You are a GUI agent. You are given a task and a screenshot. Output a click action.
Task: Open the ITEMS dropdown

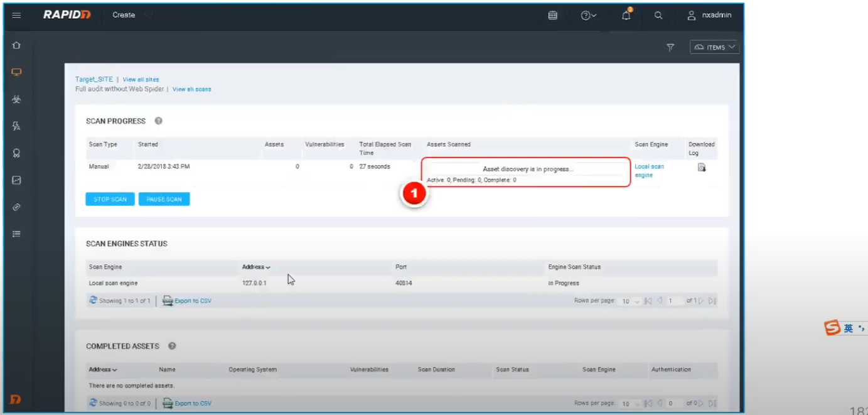tap(714, 47)
